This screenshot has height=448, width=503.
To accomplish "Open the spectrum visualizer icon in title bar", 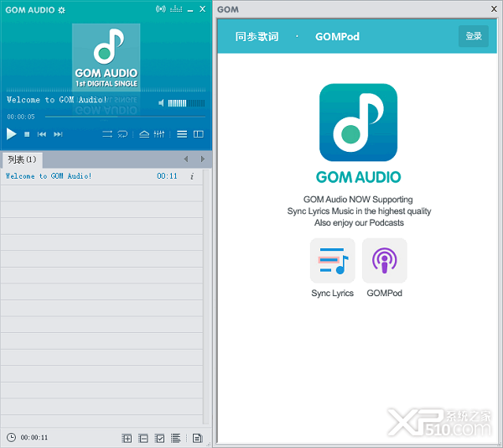I will click(x=176, y=9).
